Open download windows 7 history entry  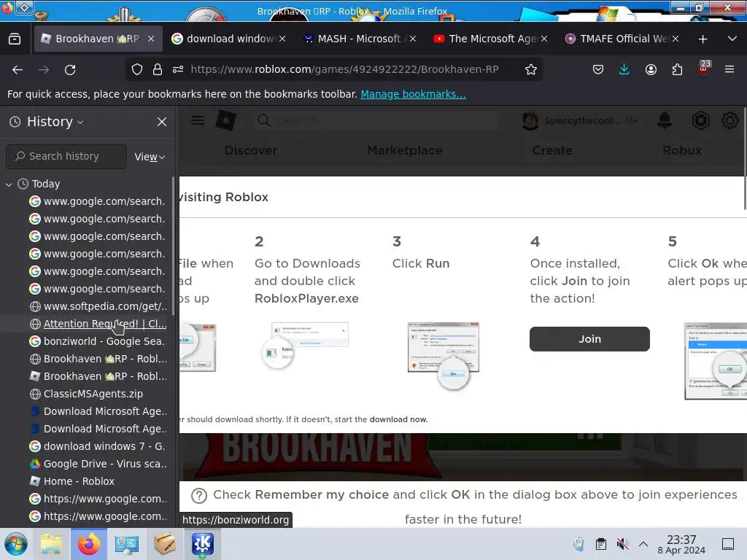[x=98, y=446]
